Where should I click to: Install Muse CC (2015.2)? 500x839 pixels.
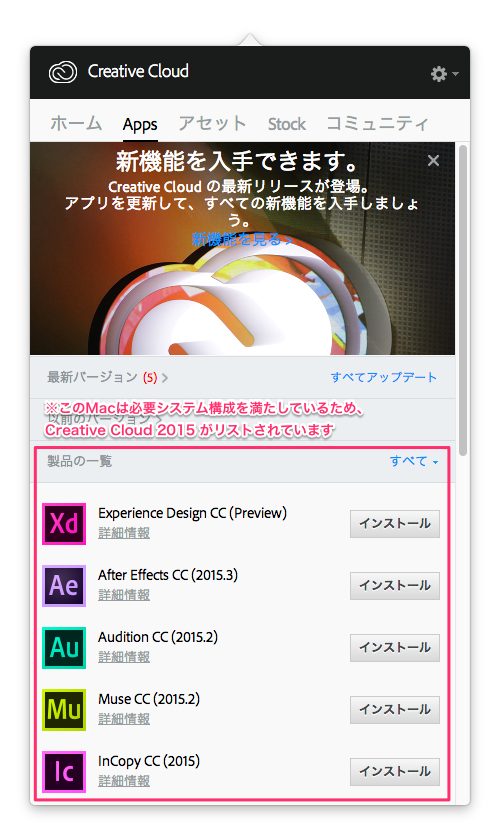395,710
